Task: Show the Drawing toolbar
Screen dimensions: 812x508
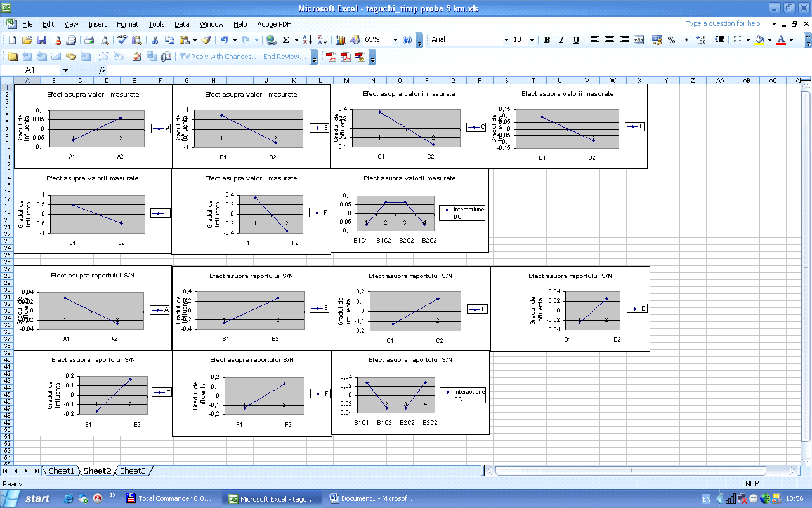Action: pyautogui.click(x=355, y=40)
